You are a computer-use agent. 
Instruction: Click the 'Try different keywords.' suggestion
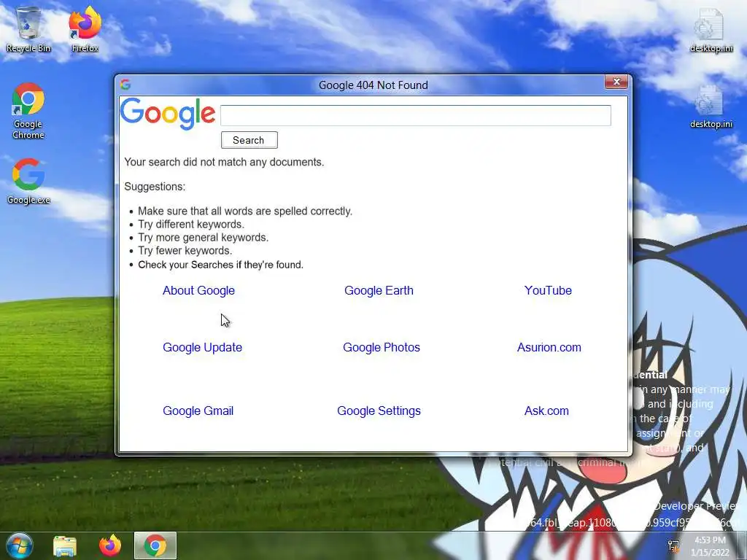click(191, 225)
